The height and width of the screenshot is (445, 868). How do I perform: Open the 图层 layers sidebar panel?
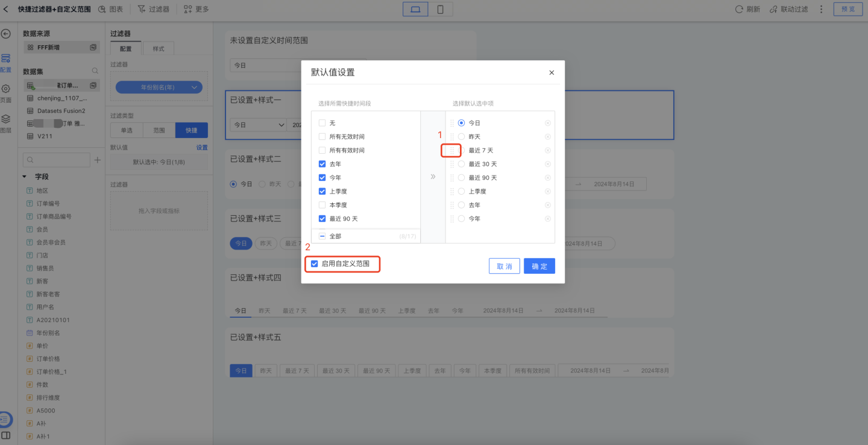pos(5,122)
